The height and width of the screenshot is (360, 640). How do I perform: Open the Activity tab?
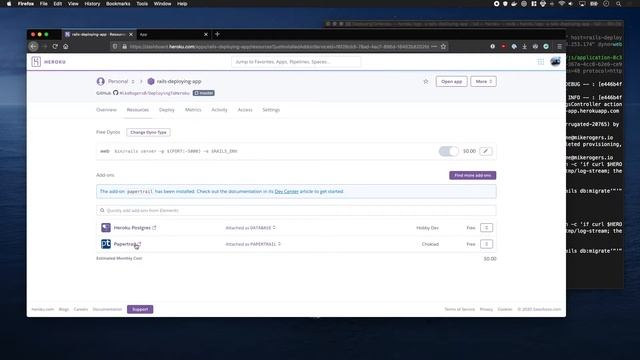coord(219,110)
